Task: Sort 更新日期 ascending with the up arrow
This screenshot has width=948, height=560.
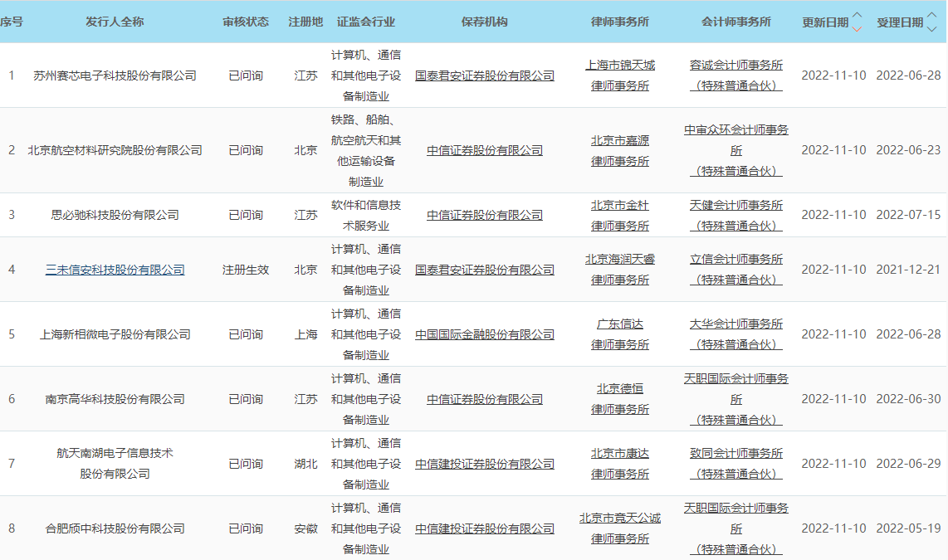Action: pos(857,15)
